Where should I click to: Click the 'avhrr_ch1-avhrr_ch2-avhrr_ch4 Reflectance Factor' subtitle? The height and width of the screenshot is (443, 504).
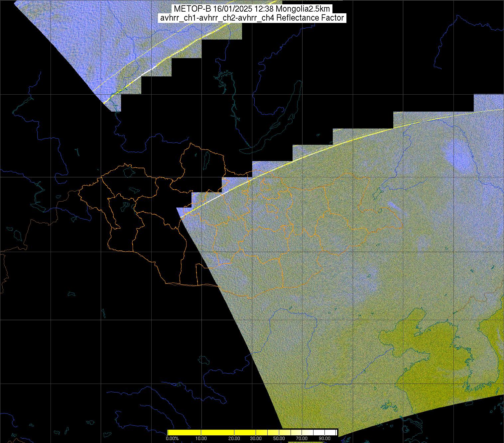(x=252, y=18)
